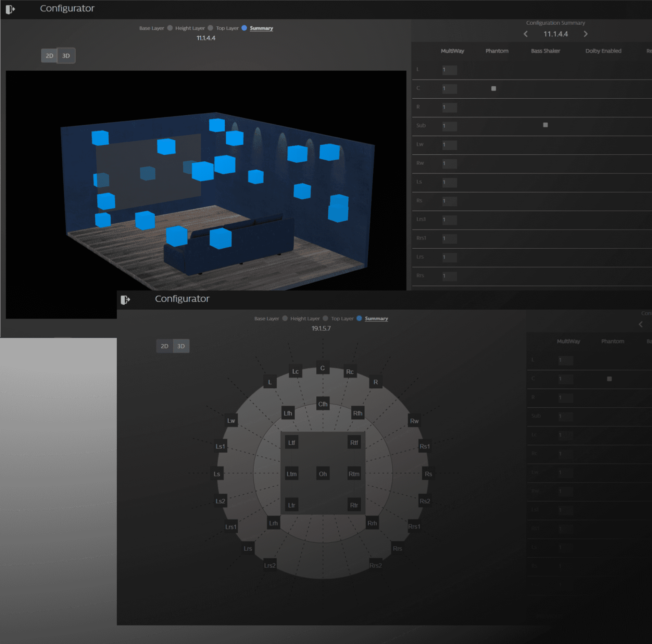Switch to 3D view in lower window
Viewport: 652px width, 644px height.
181,346
